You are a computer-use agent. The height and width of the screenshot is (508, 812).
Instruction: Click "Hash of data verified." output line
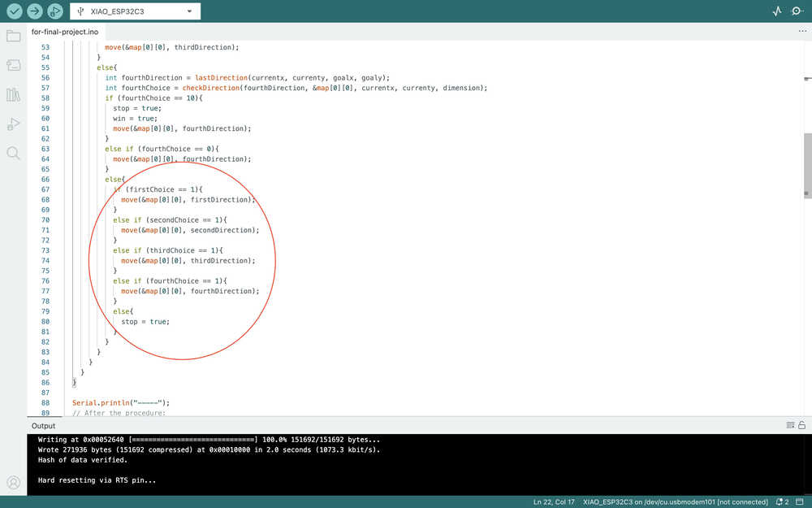[x=82, y=460]
